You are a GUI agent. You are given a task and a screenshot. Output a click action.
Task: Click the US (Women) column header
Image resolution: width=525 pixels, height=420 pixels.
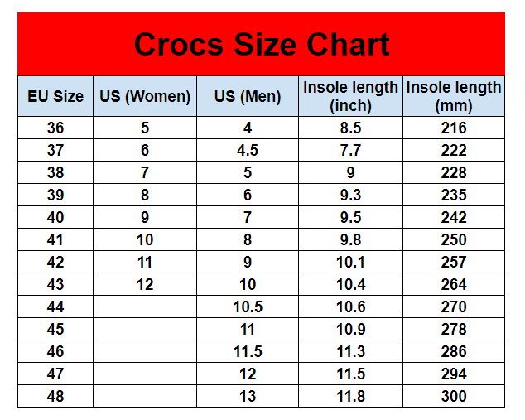(x=145, y=96)
